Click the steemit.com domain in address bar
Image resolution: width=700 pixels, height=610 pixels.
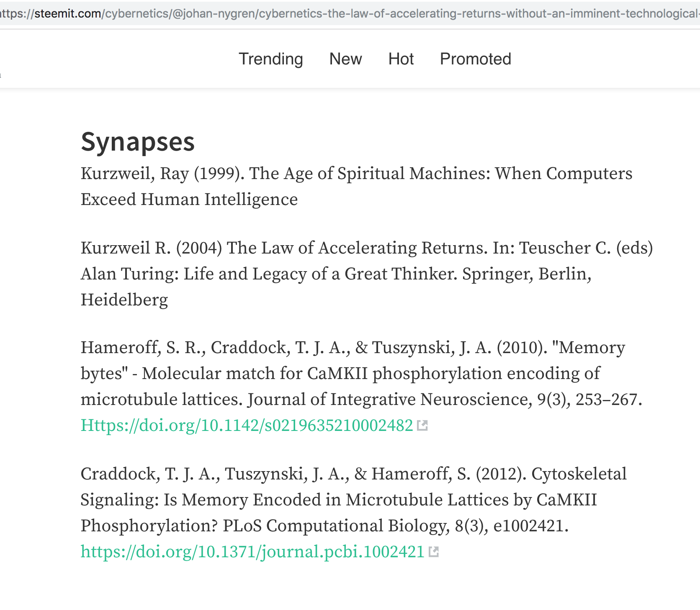(x=68, y=14)
